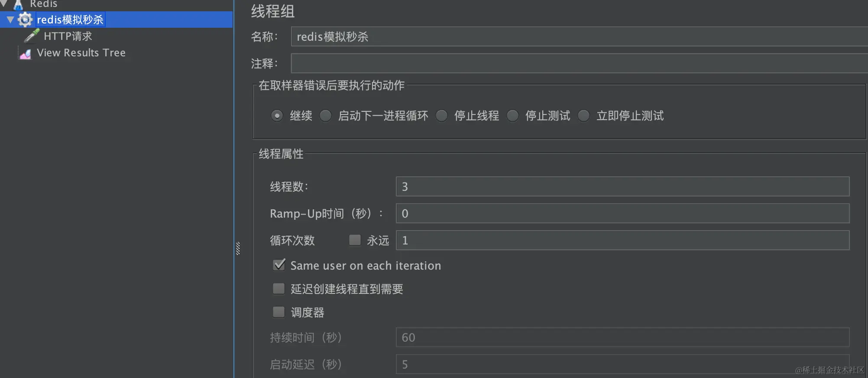This screenshot has width=868, height=378.
Task: Click the View Results Tree listener icon
Action: [25, 53]
